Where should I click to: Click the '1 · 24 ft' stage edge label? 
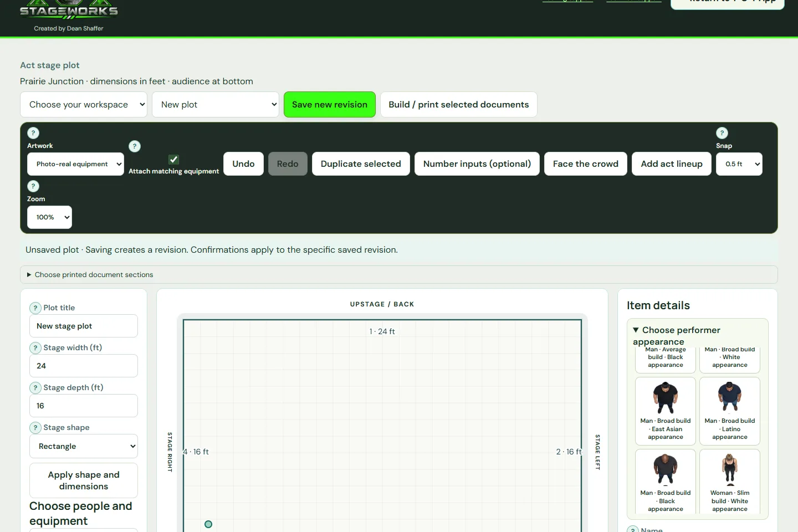382,331
